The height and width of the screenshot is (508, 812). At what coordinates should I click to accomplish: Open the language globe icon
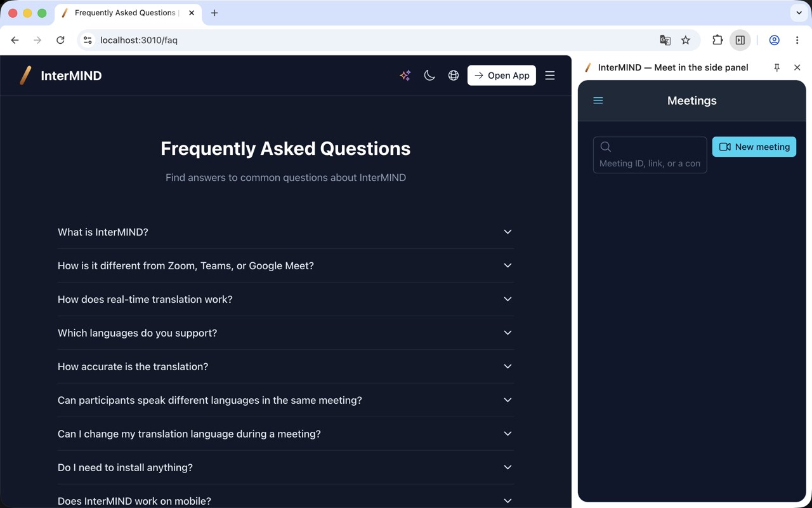coord(454,76)
